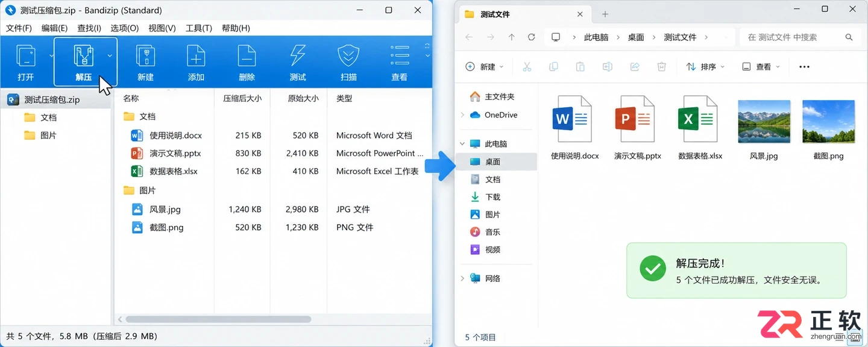Open the 排序 sort dropdown

(705, 67)
